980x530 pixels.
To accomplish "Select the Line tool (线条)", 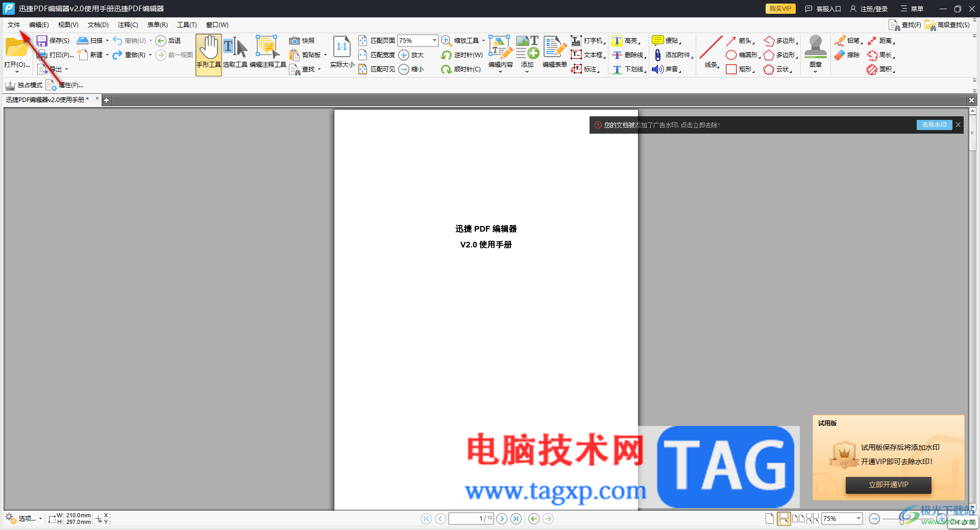I will (x=711, y=52).
